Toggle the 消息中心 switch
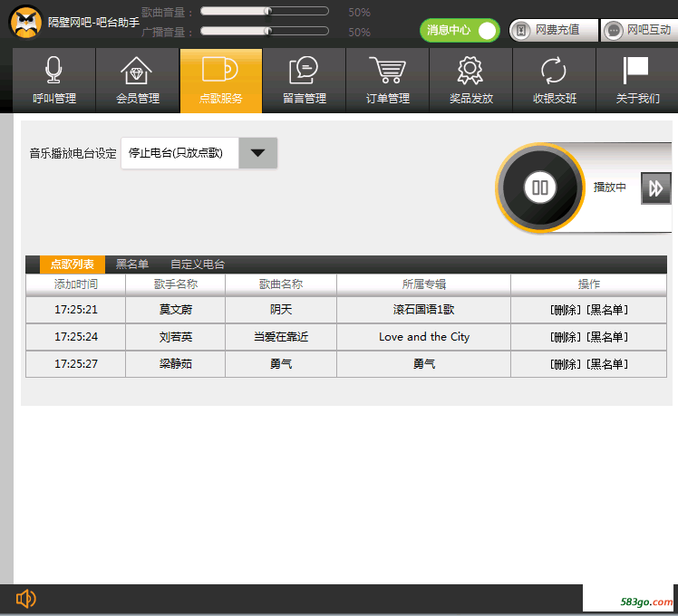 [x=460, y=30]
